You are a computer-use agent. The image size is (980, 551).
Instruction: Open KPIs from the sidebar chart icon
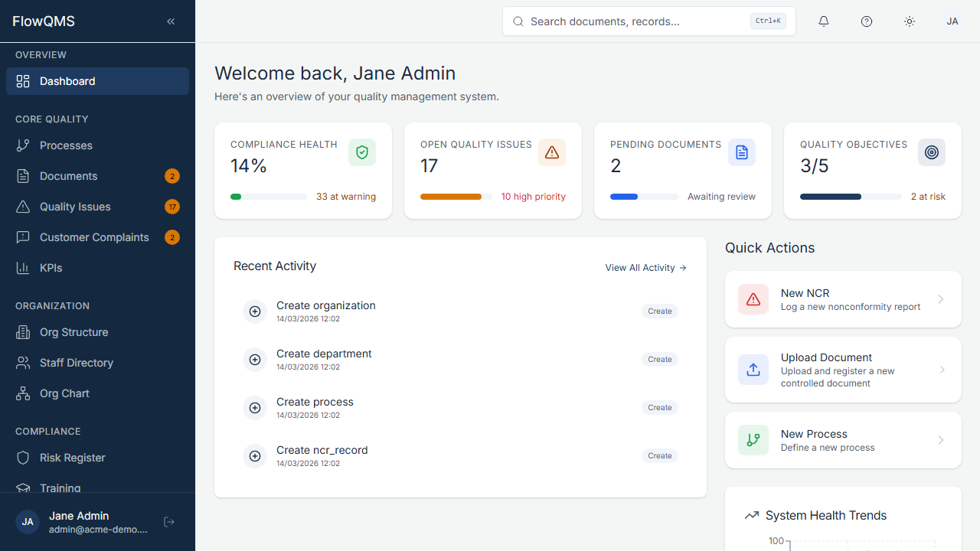(x=24, y=268)
